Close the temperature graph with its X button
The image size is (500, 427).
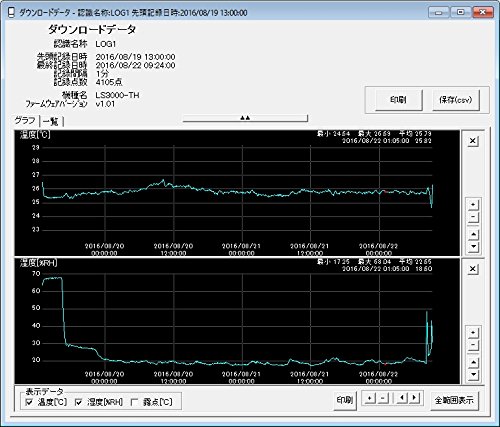click(x=473, y=141)
